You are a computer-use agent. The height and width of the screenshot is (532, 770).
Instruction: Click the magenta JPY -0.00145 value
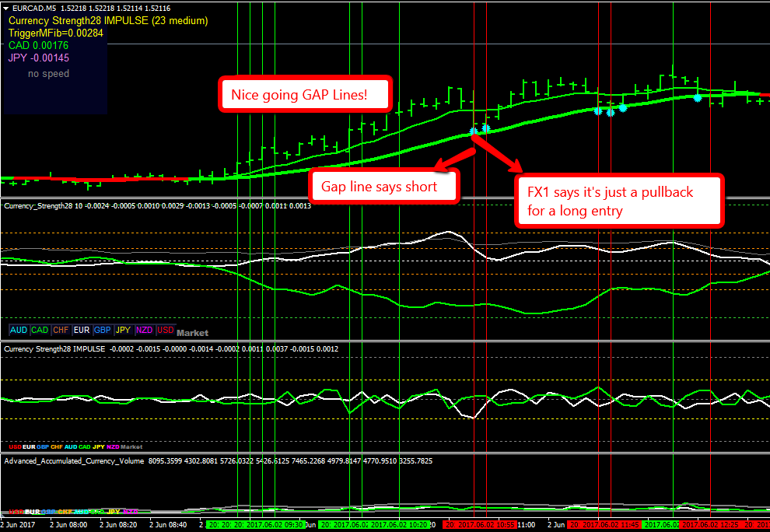[39, 58]
